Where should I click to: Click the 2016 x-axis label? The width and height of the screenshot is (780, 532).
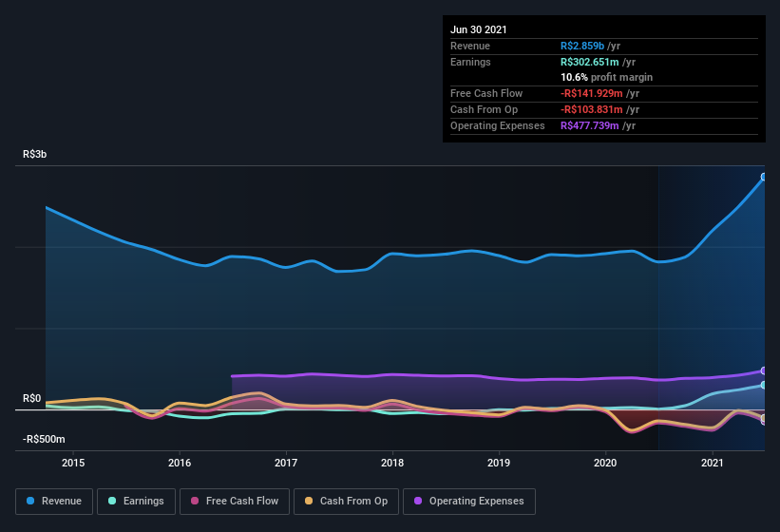pyautogui.click(x=180, y=463)
